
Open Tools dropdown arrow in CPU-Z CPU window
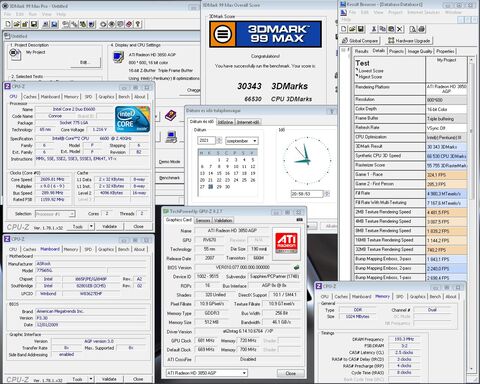(x=91, y=226)
